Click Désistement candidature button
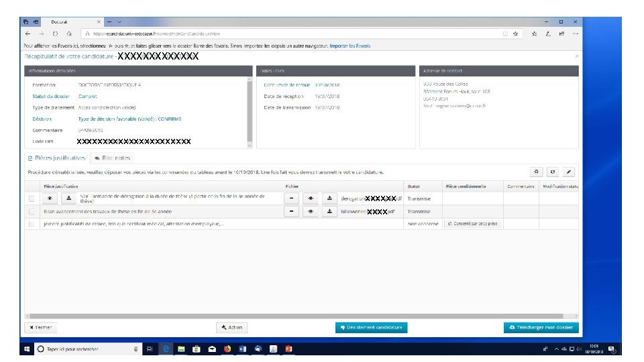The width and height of the screenshot is (644, 362). [371, 328]
